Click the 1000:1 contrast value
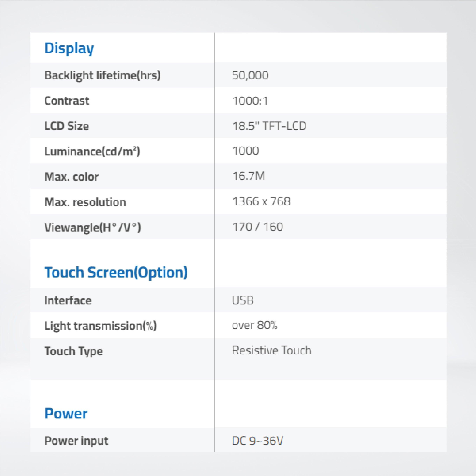This screenshot has height=476, width=476. point(250,101)
